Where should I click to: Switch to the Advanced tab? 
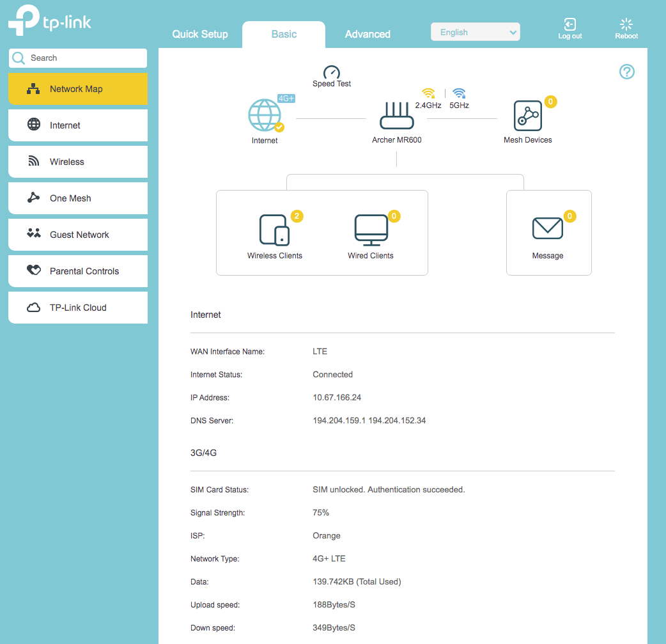pyautogui.click(x=368, y=34)
